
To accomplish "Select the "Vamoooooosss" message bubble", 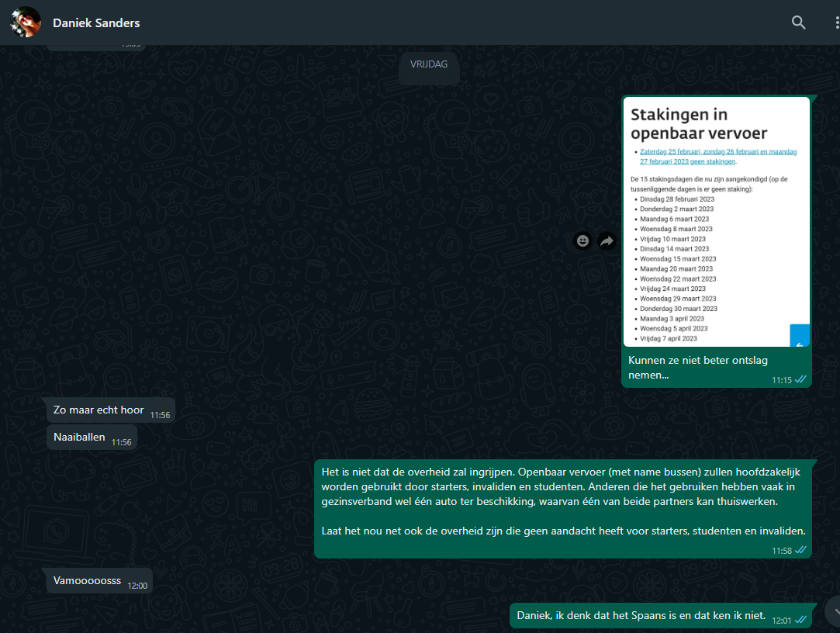I will pos(88,581).
